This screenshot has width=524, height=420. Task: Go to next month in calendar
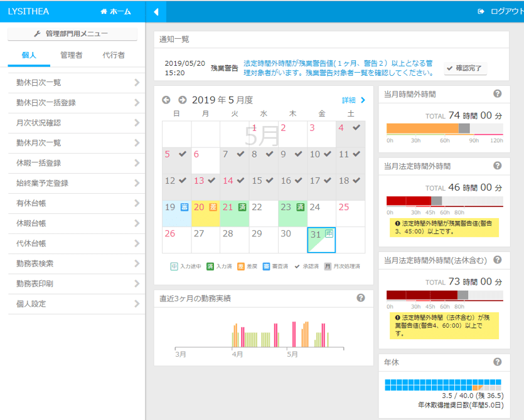pyautogui.click(x=182, y=100)
